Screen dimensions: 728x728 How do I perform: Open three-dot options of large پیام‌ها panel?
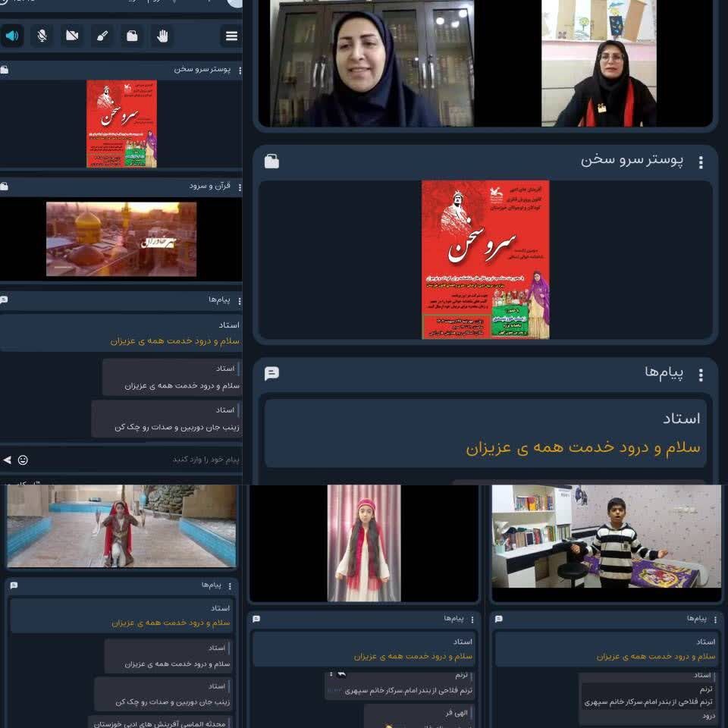tap(701, 375)
